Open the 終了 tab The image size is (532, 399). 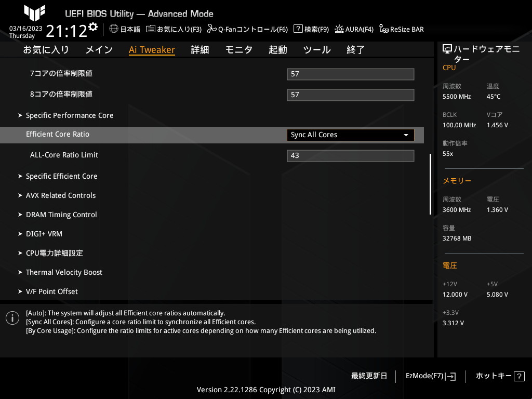pos(355,50)
